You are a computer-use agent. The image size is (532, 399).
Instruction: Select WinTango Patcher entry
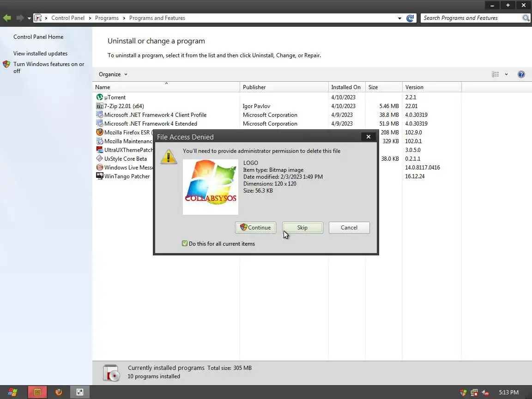(x=127, y=176)
